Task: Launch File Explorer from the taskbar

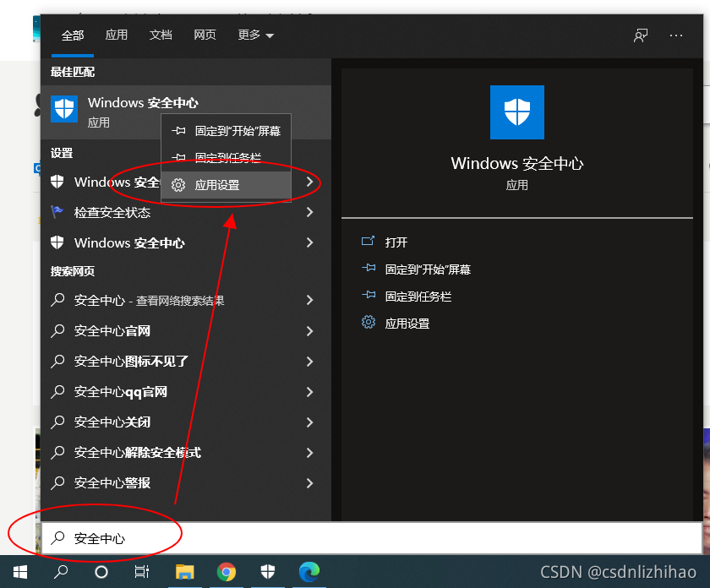Action: tap(185, 572)
